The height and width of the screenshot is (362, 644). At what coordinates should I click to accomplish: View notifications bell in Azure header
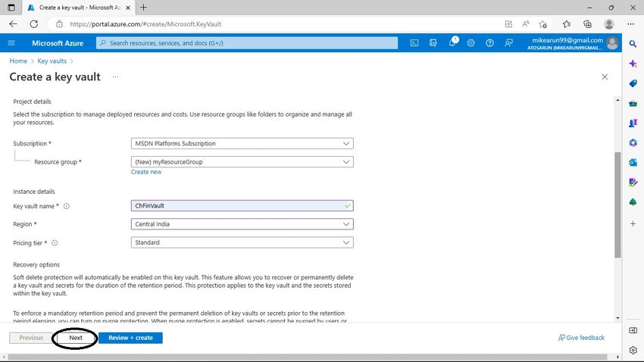(x=452, y=42)
